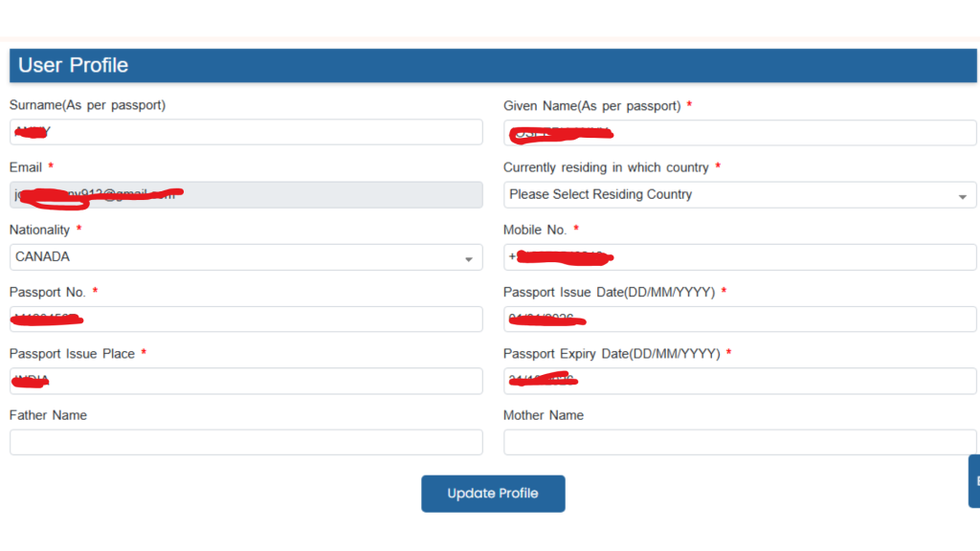Click the Passport Issue Date field
This screenshot has height=551, width=980.
[740, 319]
